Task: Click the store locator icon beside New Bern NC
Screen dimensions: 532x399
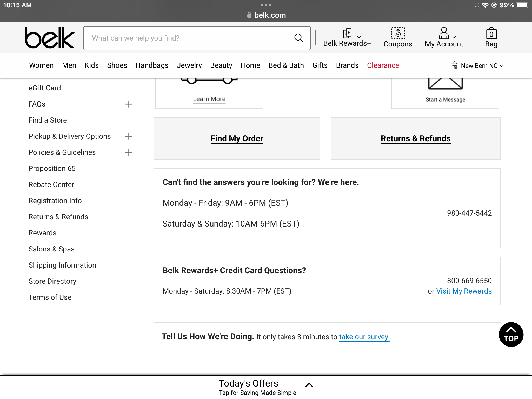Action: pos(454,66)
